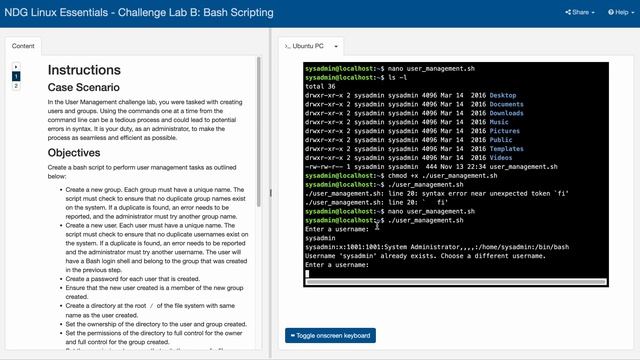The image size is (640, 360).
Task: Click 'Downloads' directory in terminal listing
Action: point(507,113)
